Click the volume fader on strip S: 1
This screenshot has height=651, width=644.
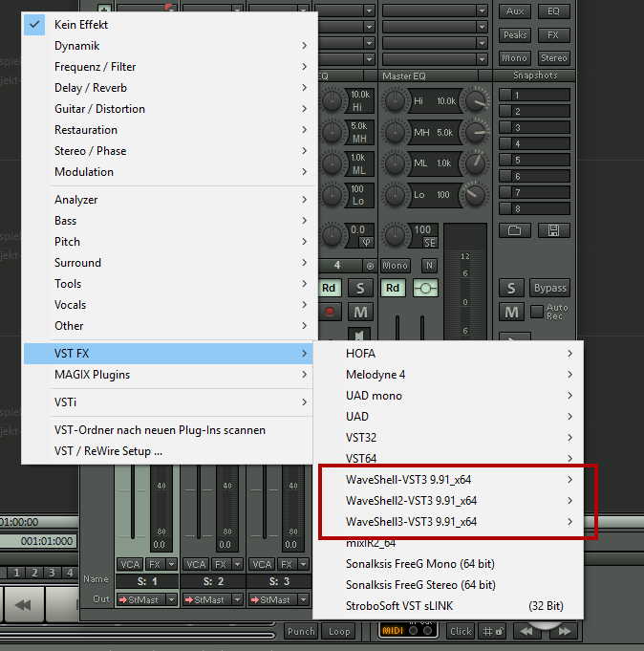(x=133, y=503)
